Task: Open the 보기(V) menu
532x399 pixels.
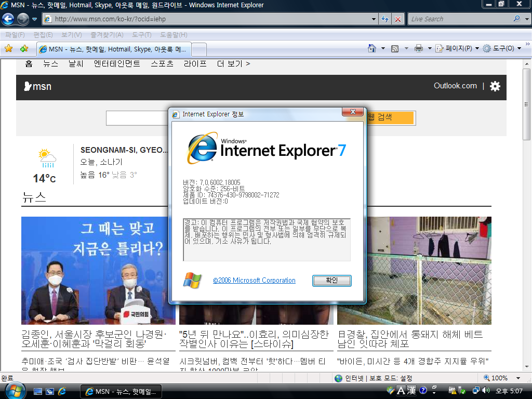Action: [72, 35]
